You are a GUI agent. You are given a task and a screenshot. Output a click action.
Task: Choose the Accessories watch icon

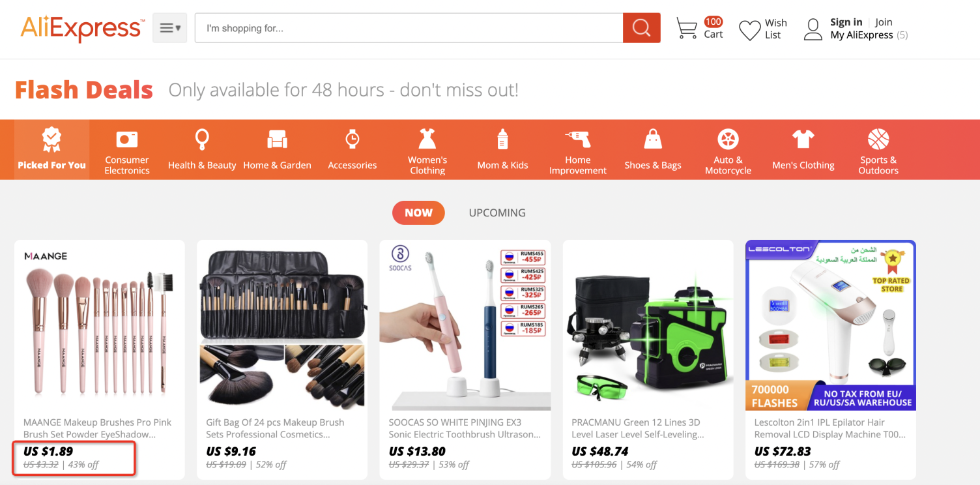(353, 139)
